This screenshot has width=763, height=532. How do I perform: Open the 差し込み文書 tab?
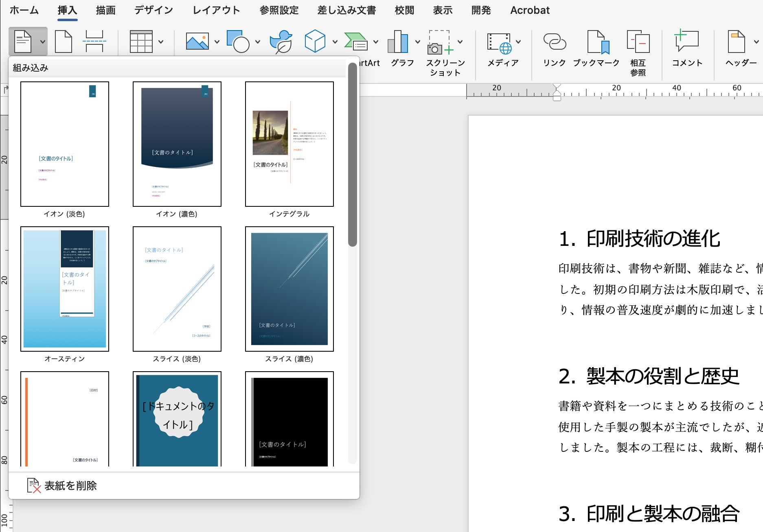coord(346,10)
